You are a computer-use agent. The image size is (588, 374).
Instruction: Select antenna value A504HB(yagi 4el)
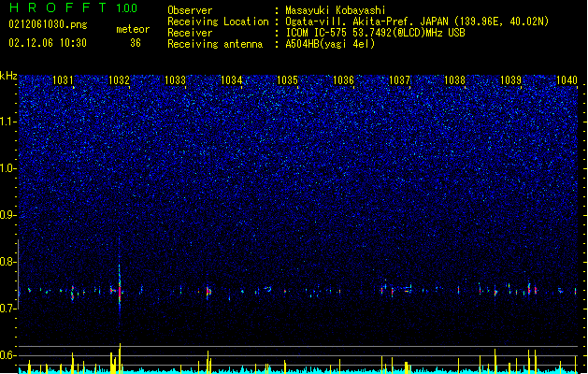pos(330,44)
